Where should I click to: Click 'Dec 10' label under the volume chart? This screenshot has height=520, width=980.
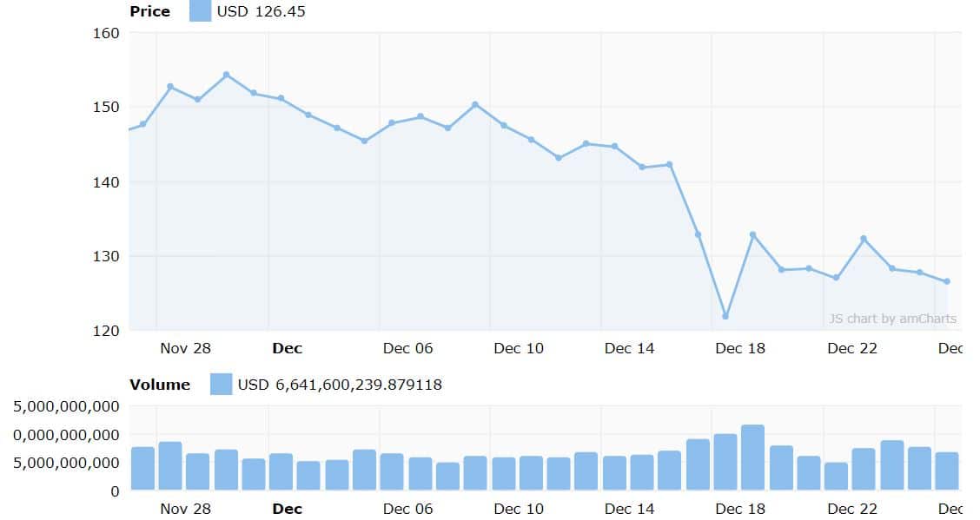(519, 509)
